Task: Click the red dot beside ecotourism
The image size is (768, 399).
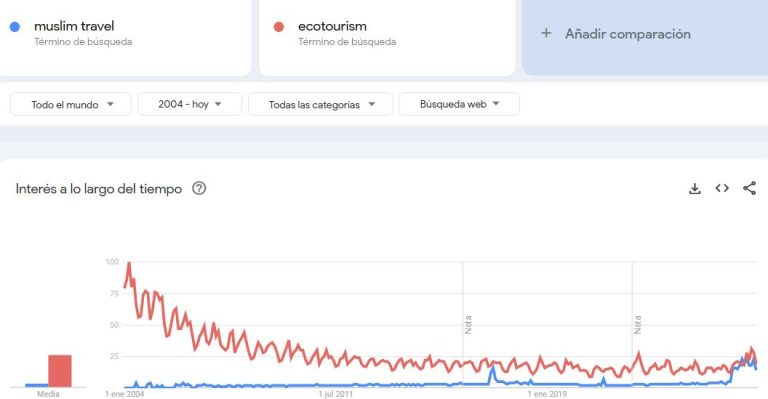Action: tap(279, 26)
